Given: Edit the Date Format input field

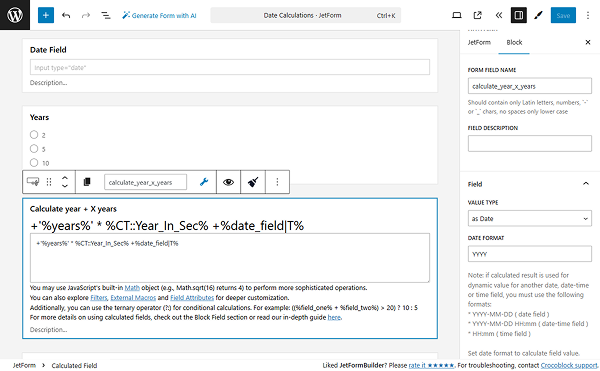Looking at the screenshot, I should tap(529, 254).
